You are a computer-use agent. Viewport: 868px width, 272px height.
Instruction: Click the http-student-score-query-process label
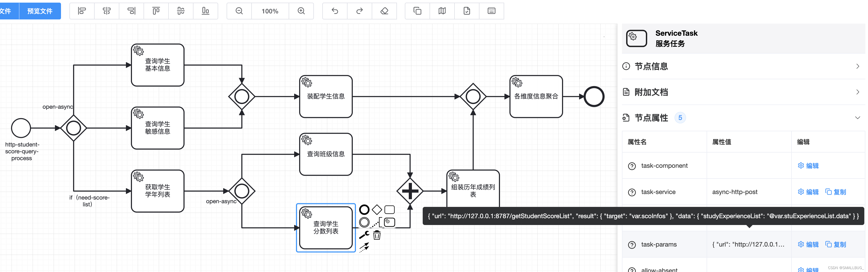[22, 151]
